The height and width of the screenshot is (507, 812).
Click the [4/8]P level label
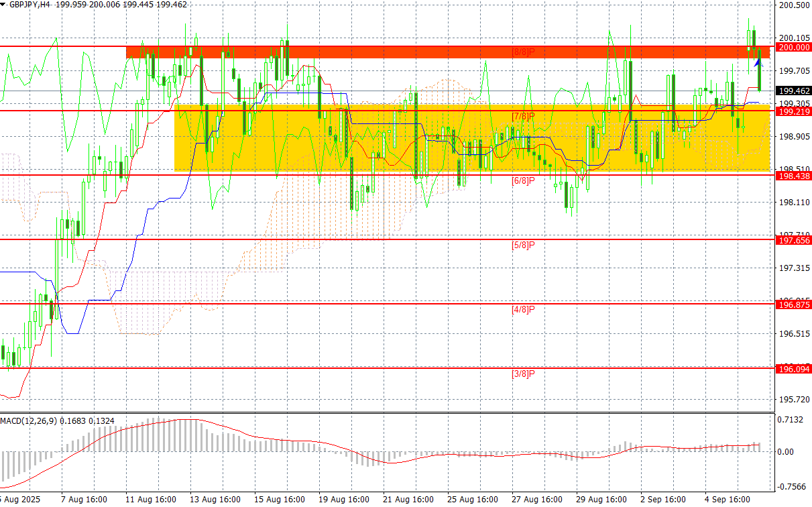(523, 310)
